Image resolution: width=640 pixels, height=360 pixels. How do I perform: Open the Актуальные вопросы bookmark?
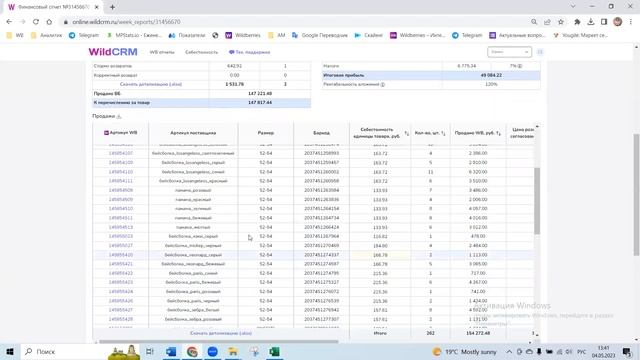coord(517,35)
